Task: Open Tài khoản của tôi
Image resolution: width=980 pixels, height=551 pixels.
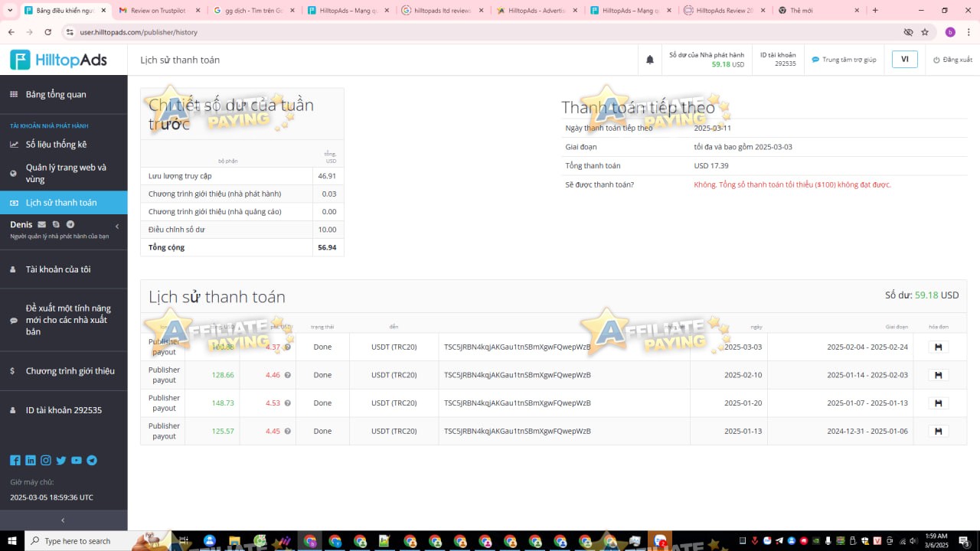Action: (58, 269)
